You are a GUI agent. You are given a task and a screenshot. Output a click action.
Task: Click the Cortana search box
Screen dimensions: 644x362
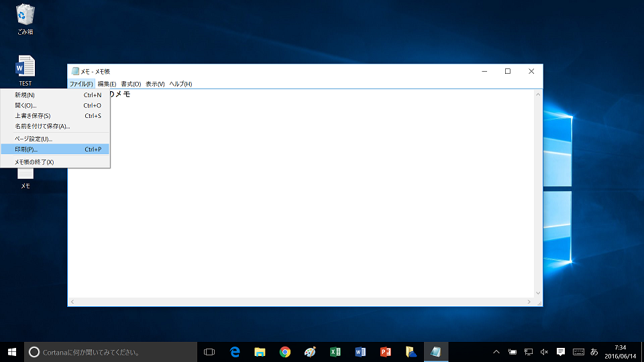pyautogui.click(x=111, y=351)
